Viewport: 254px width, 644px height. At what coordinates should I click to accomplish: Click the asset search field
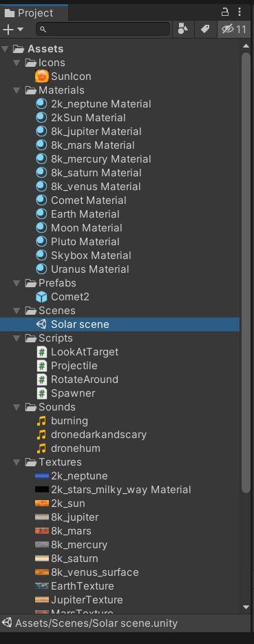click(x=103, y=29)
